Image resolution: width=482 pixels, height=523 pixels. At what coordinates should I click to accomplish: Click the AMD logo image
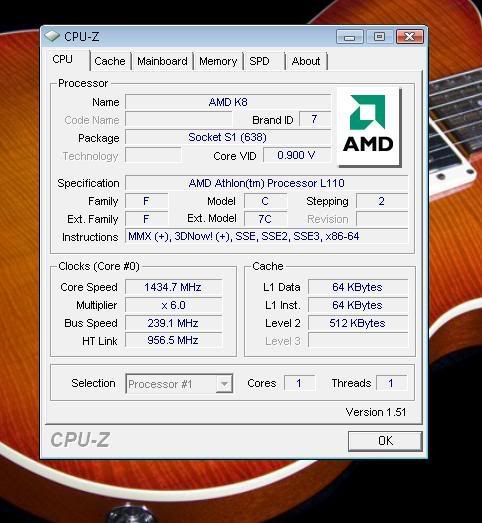369,127
